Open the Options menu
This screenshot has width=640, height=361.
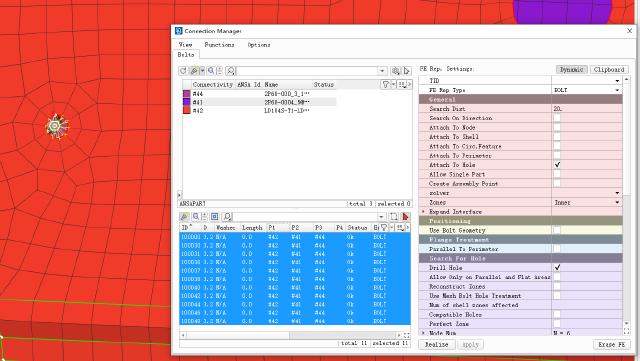(x=259, y=45)
